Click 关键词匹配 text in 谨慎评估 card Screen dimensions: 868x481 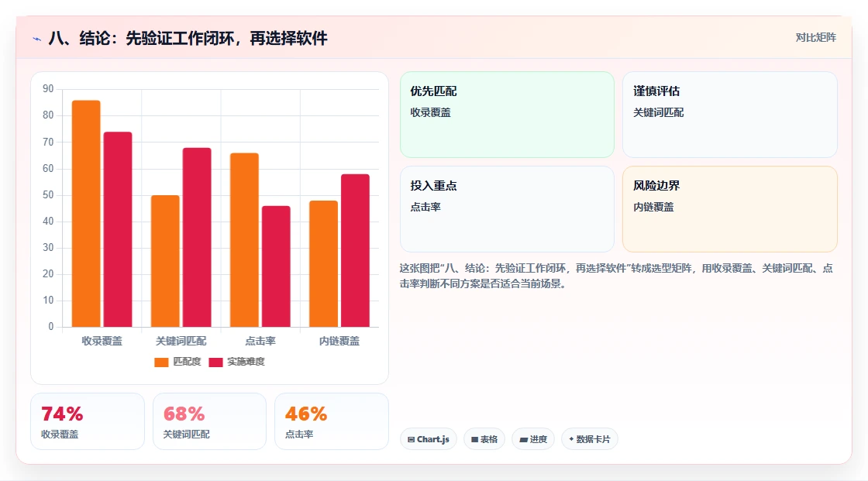tap(658, 112)
